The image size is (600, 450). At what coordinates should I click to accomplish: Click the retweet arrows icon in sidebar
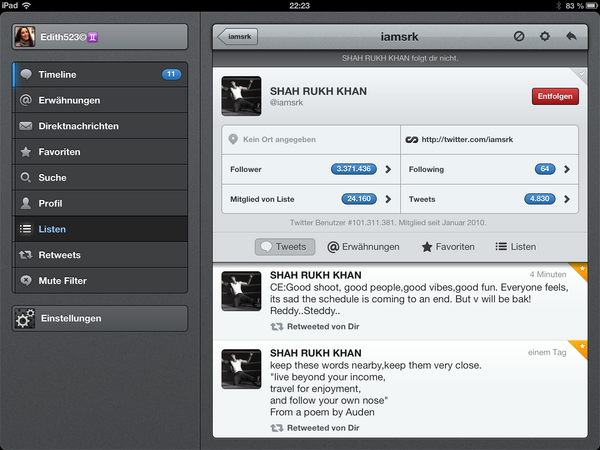click(26, 255)
